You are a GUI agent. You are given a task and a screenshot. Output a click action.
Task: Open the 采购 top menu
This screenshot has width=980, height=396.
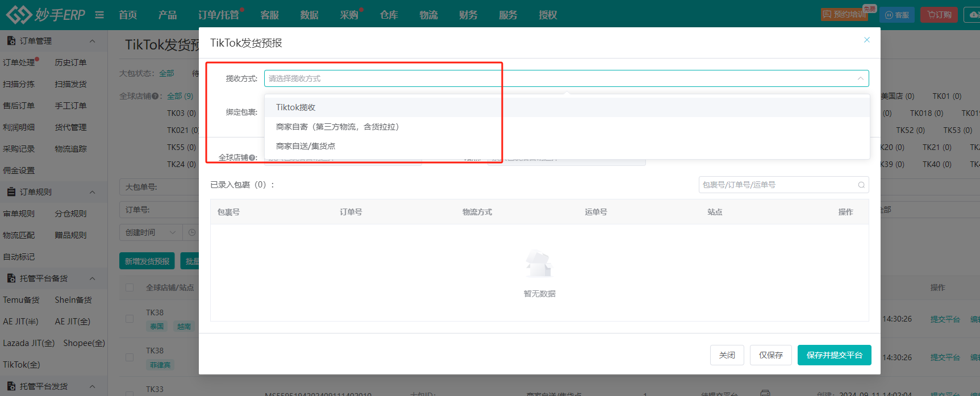pos(349,15)
